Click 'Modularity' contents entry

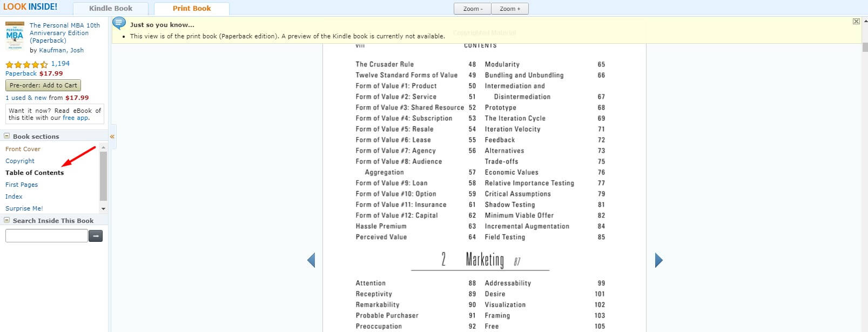pos(502,64)
